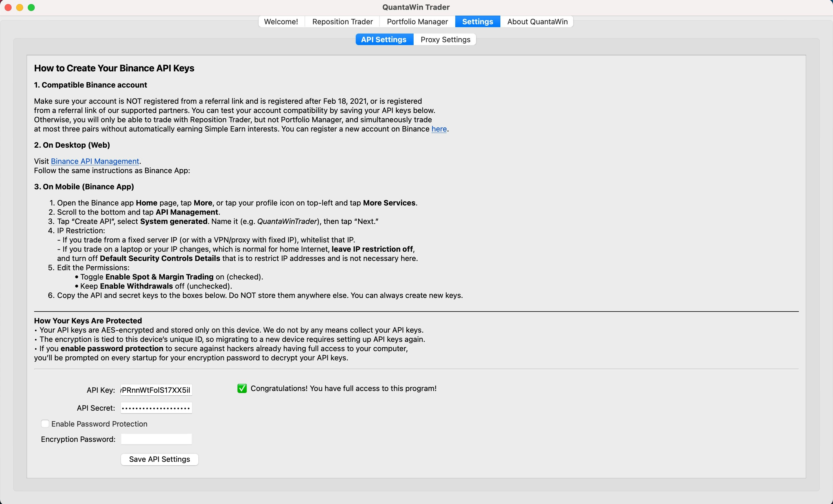The height and width of the screenshot is (504, 833).
Task: Follow the 'here' Binance registration link
Action: (x=439, y=129)
